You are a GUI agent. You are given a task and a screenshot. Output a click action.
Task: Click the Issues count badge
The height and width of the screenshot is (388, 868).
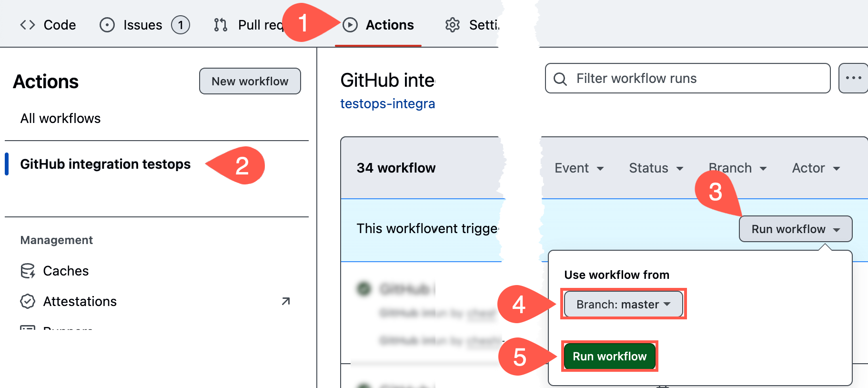coord(181,25)
